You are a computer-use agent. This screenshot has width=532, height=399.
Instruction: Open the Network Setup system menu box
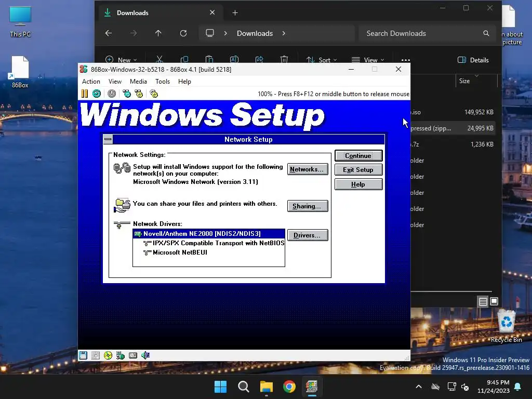(108, 139)
